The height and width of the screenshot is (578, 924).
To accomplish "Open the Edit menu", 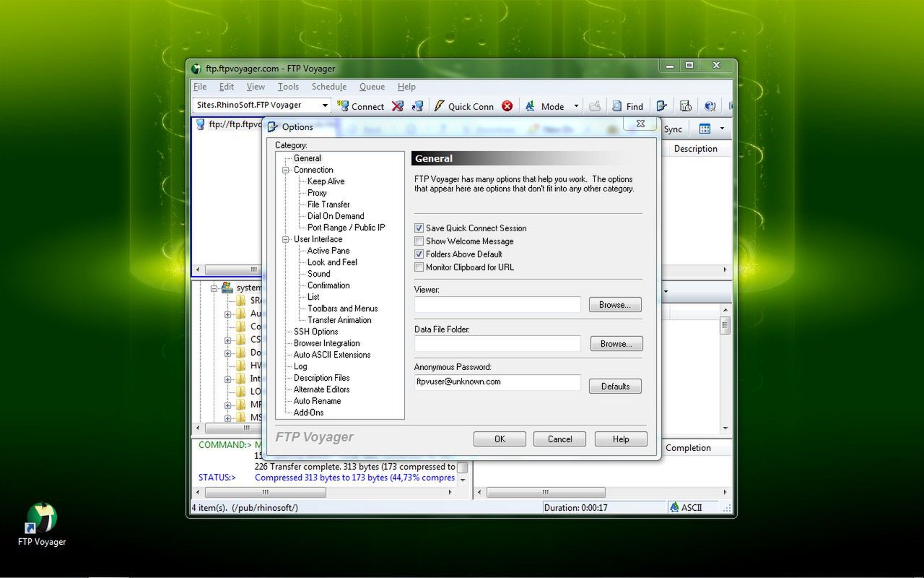I will [x=227, y=87].
